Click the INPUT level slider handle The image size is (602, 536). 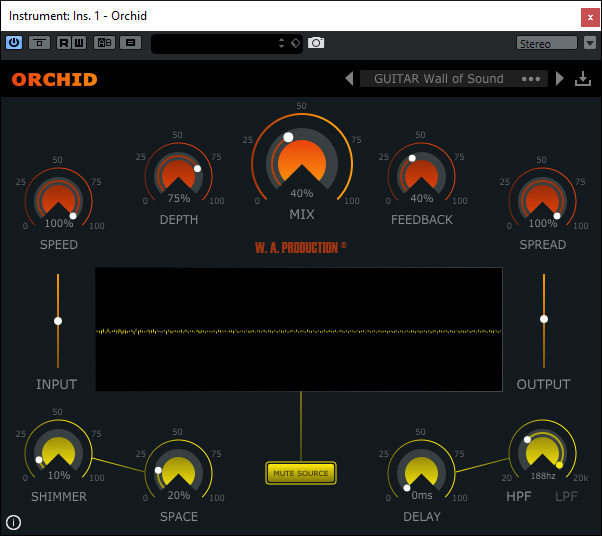(x=58, y=320)
